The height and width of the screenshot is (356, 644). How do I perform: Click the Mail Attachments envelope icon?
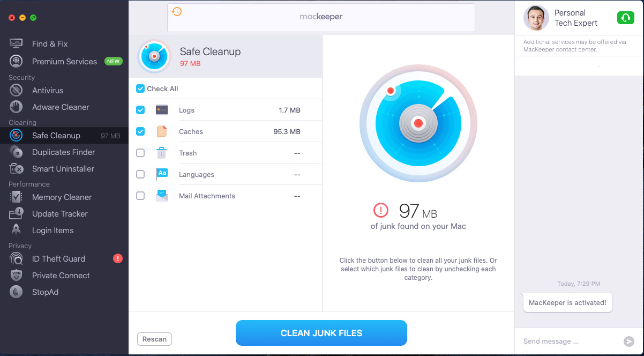coord(162,196)
